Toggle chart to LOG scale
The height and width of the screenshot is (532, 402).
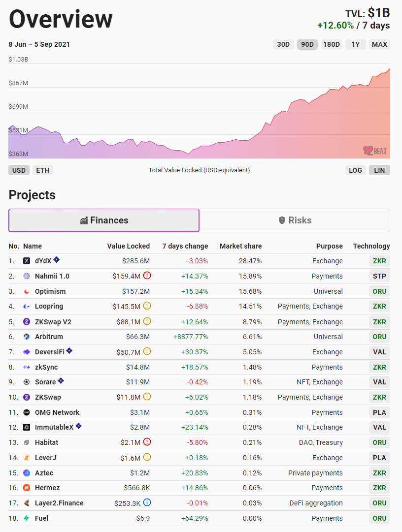pyautogui.click(x=355, y=170)
